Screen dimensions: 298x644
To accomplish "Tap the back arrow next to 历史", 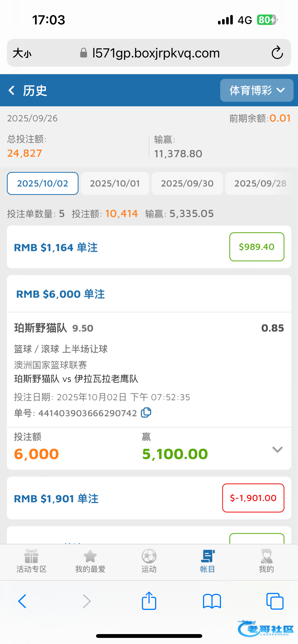I will pyautogui.click(x=12, y=90).
